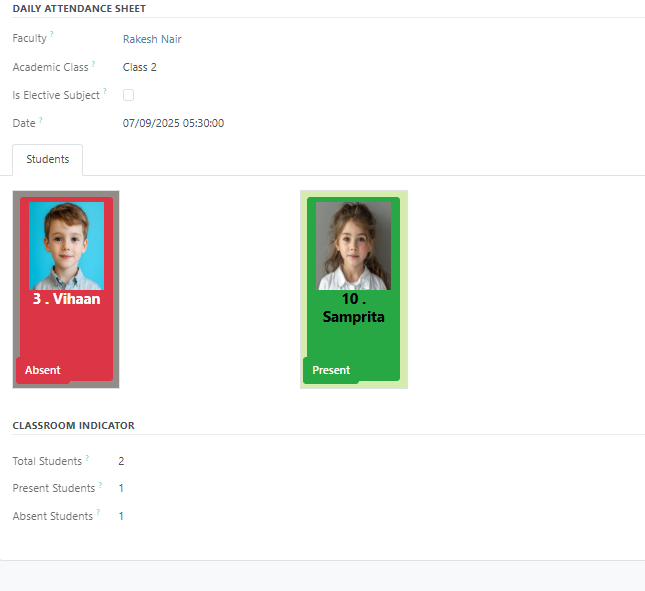Click the Class 2 academic class value
Viewport: 645px width, 591px height.
[x=140, y=67]
